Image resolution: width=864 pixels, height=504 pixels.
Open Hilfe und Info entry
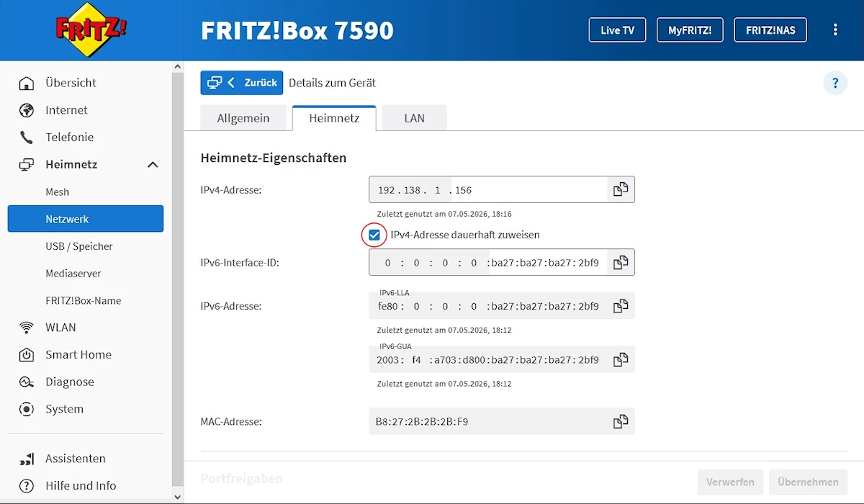81,486
